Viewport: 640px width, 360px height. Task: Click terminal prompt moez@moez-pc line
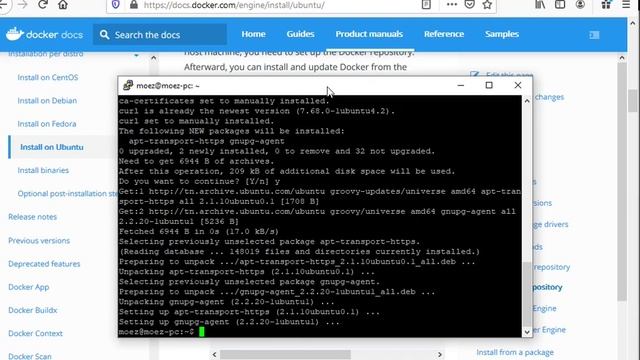[156, 332]
